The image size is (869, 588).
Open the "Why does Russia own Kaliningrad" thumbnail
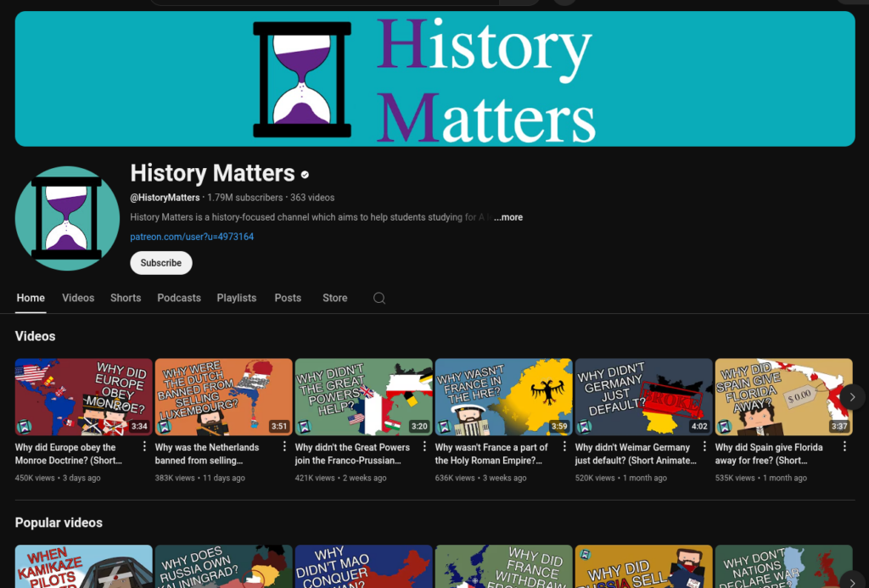(x=223, y=567)
